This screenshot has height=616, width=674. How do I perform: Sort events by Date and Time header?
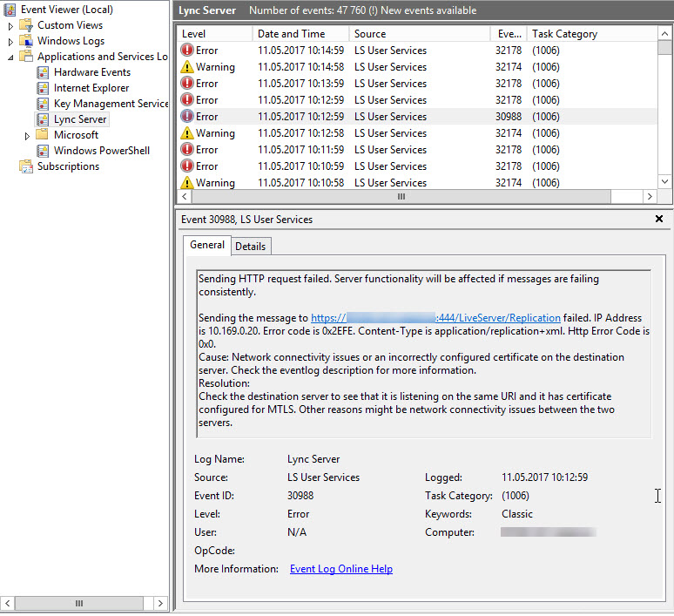pyautogui.click(x=301, y=34)
